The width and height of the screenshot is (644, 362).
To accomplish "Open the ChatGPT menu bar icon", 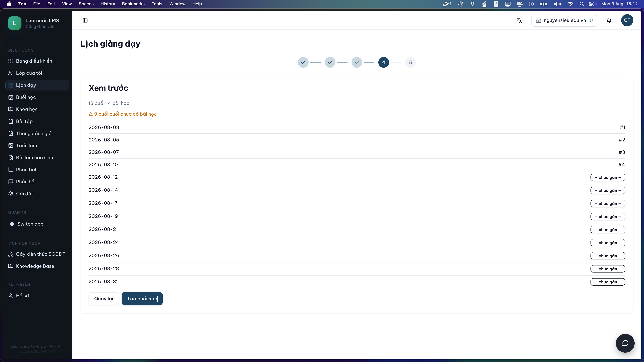I will [x=461, y=4].
